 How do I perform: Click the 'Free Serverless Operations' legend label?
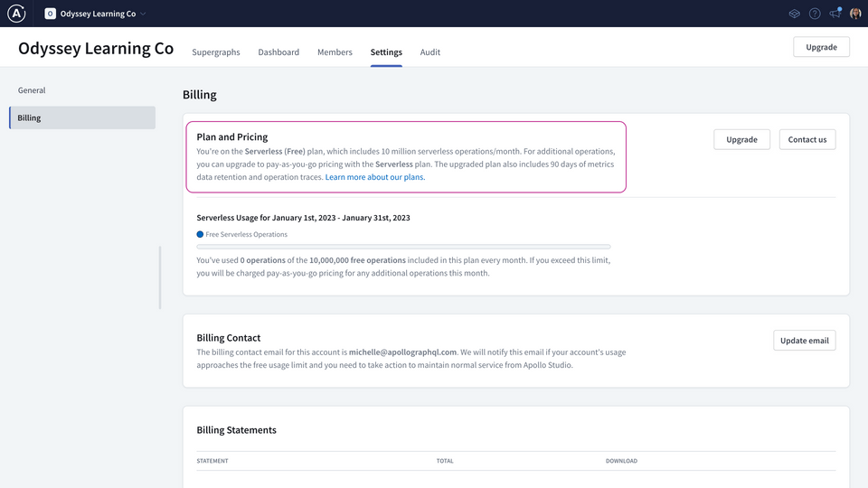coord(246,235)
